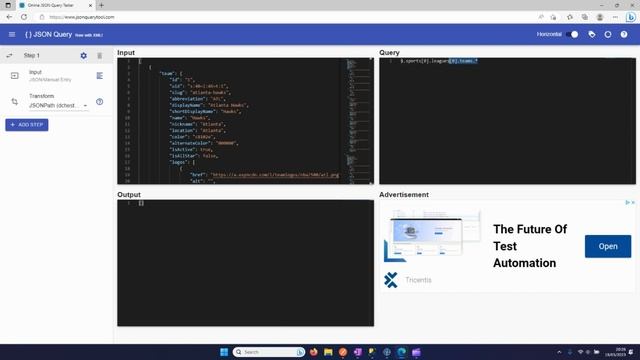Open the Wi-Fi network tray icon

click(580, 352)
